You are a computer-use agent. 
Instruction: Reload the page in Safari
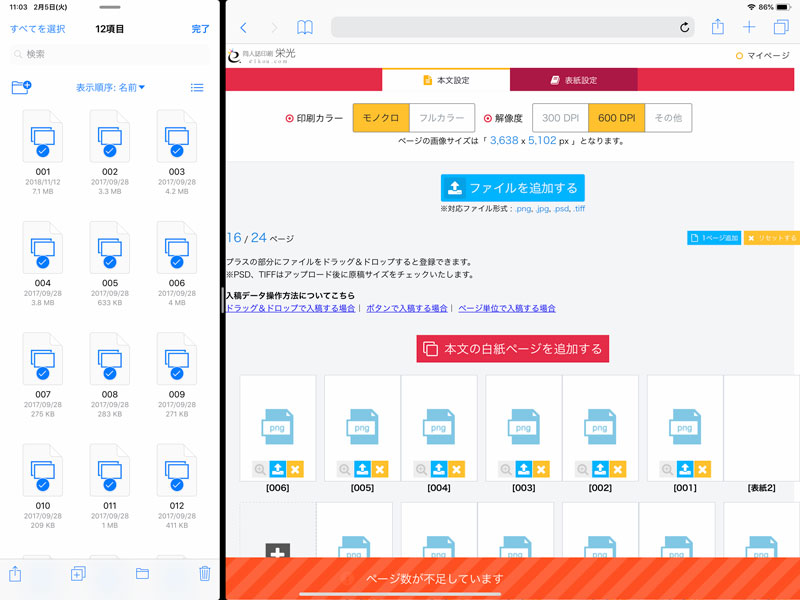[x=684, y=28]
